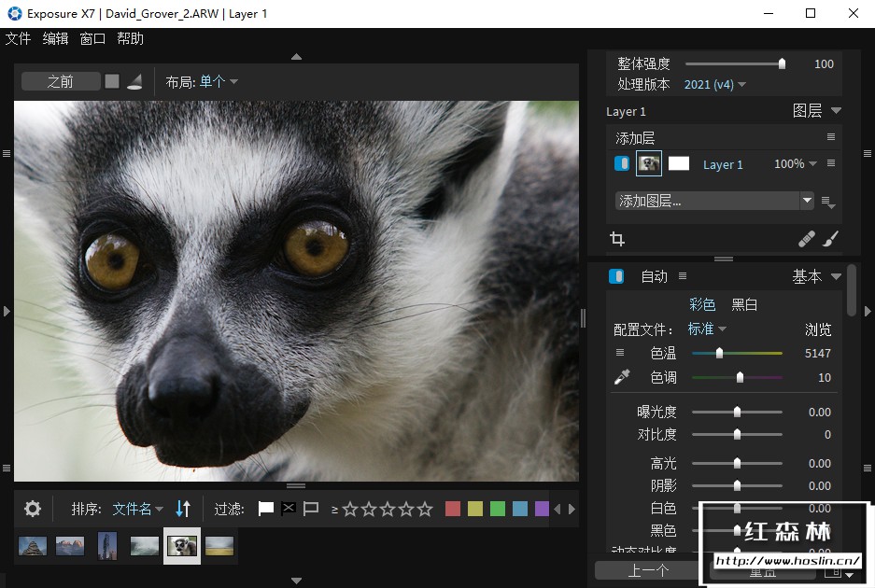Toggle the Basic panel enable switch
The image size is (875, 588).
[x=616, y=276]
